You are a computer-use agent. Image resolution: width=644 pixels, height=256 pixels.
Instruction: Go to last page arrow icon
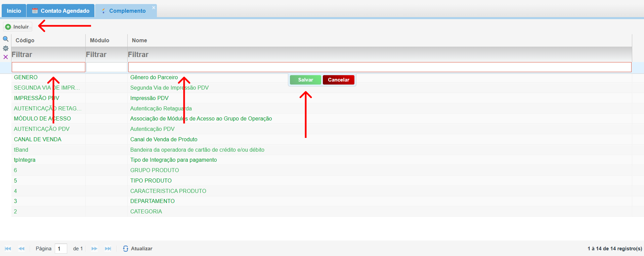108,249
